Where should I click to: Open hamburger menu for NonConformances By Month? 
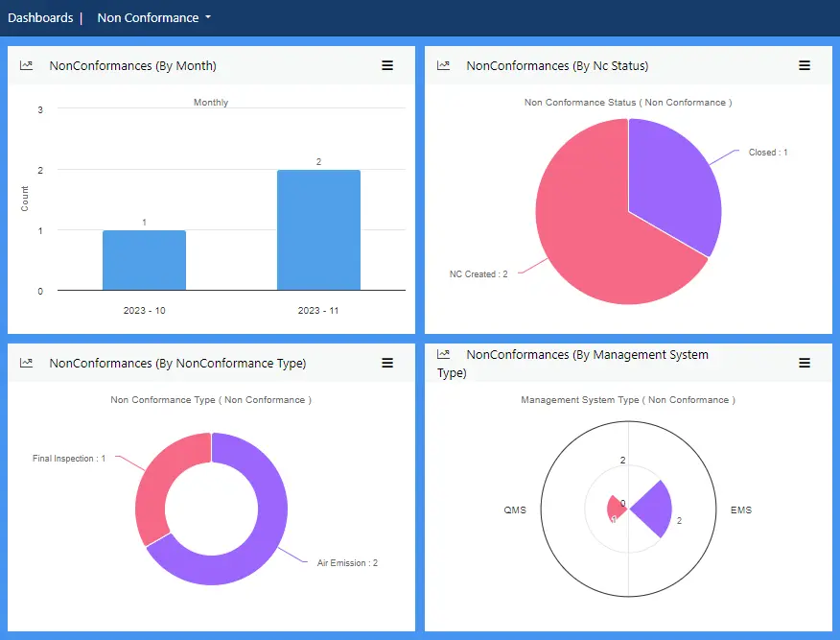[x=387, y=65]
